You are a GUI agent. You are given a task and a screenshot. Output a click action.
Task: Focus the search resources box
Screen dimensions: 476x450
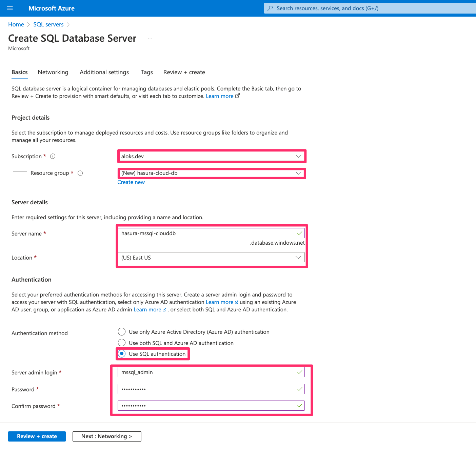pyautogui.click(x=370, y=8)
